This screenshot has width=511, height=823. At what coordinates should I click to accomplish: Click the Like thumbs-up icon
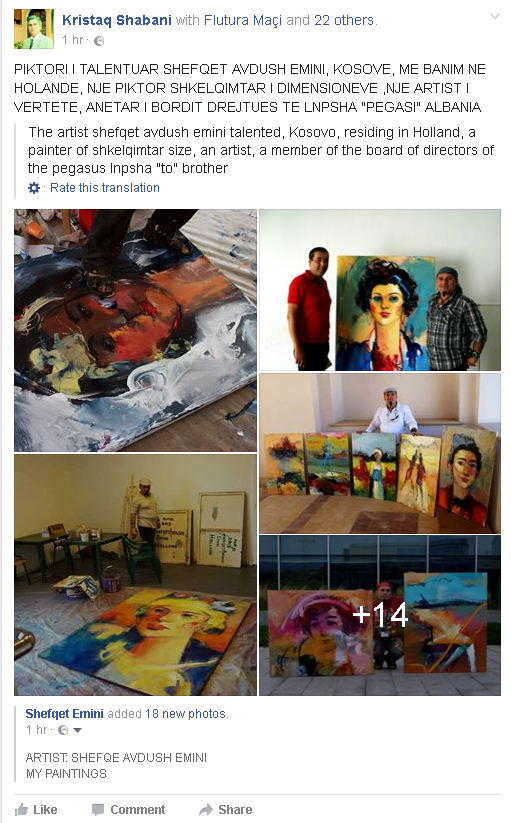click(21, 809)
